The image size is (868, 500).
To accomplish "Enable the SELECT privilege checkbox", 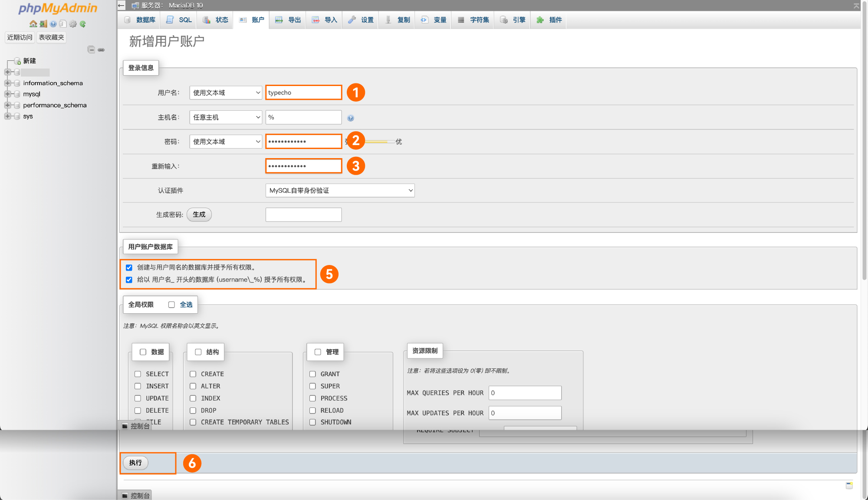I will [138, 374].
